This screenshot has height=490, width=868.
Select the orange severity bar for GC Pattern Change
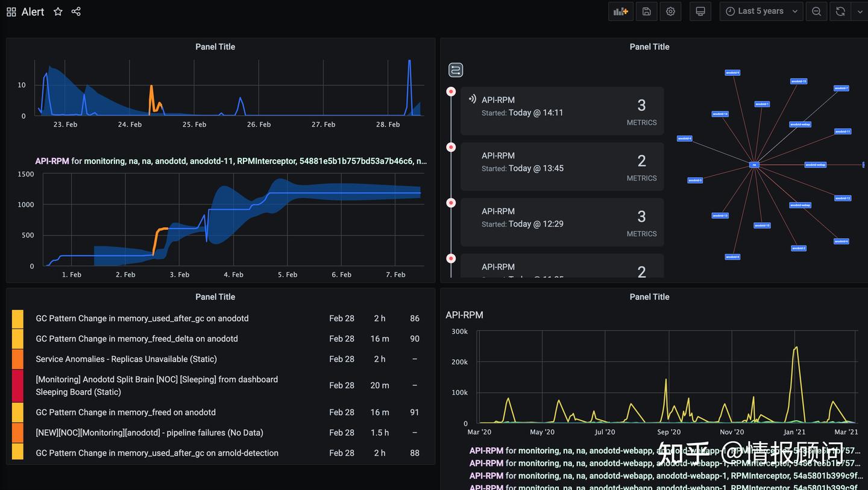click(x=17, y=318)
